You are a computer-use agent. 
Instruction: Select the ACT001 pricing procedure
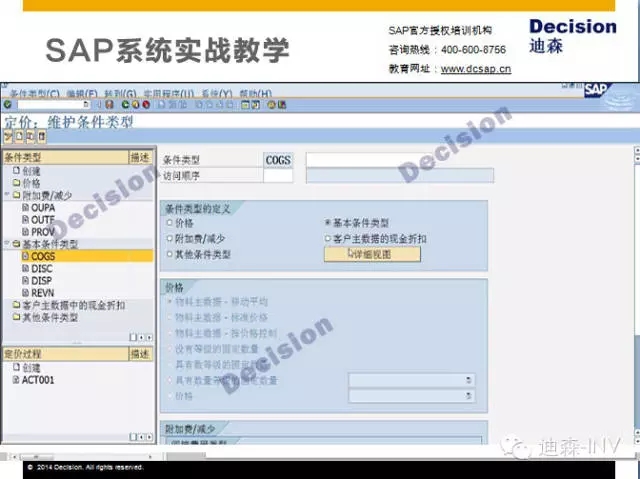pos(38,380)
